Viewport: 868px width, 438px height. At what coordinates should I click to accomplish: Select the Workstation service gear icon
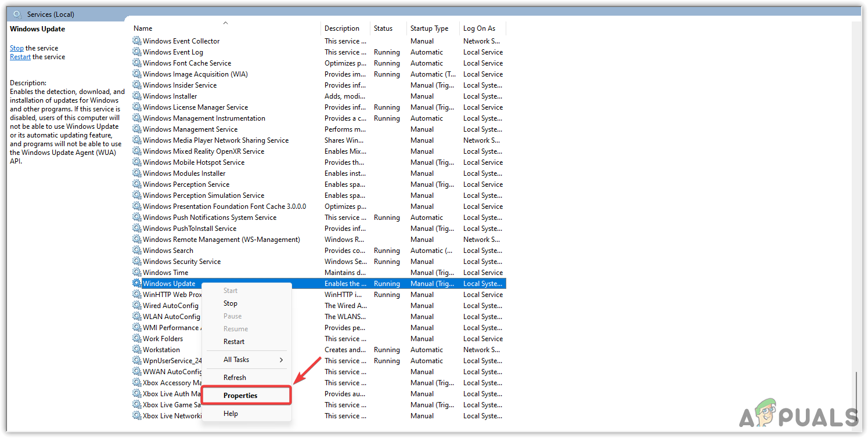click(x=137, y=350)
